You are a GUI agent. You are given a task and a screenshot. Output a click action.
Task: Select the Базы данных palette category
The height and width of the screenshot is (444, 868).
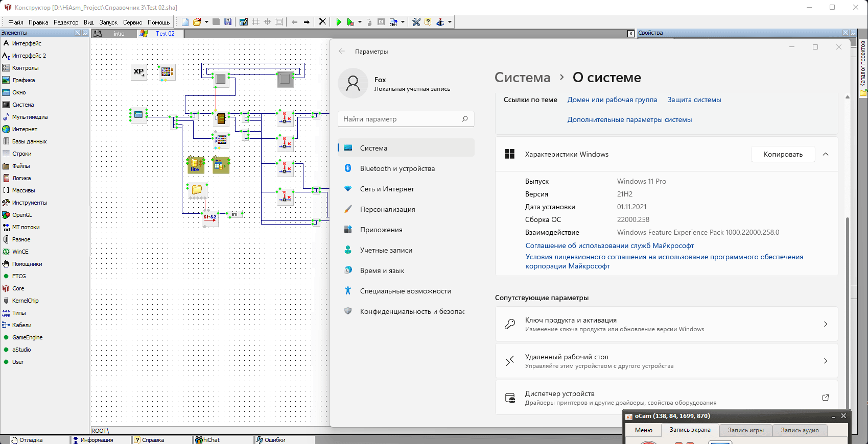point(29,141)
